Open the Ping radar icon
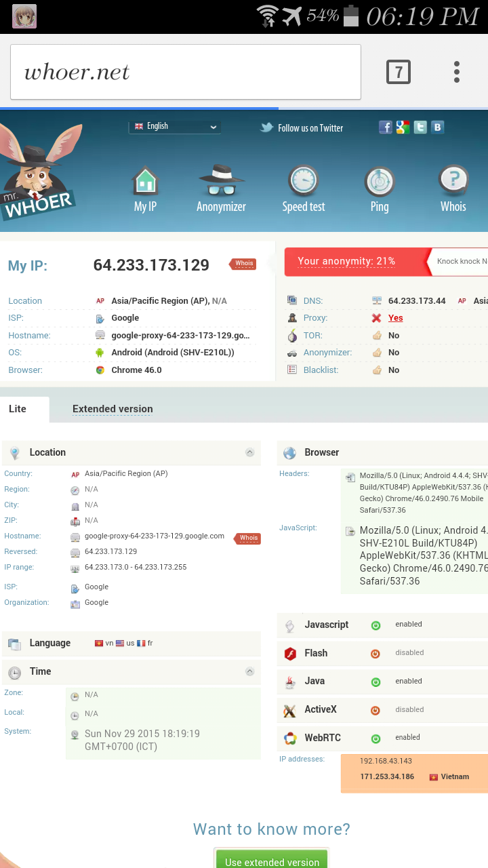This screenshot has width=488, height=868. (x=380, y=182)
